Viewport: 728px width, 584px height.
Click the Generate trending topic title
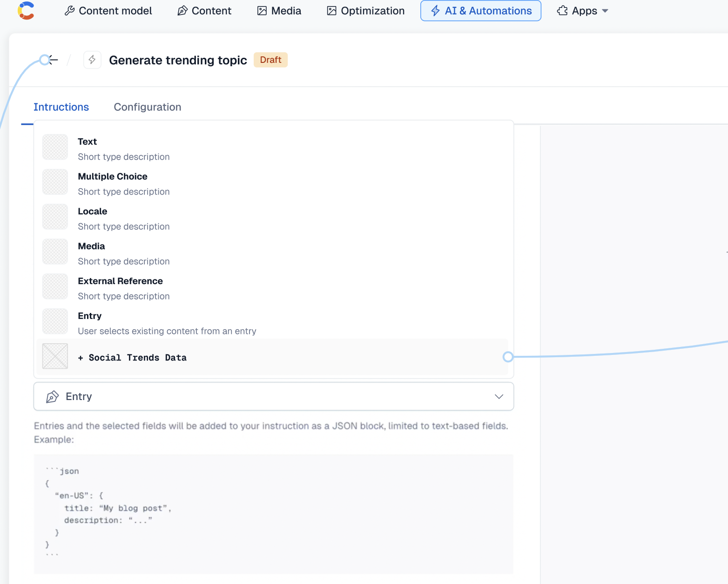pyautogui.click(x=178, y=60)
